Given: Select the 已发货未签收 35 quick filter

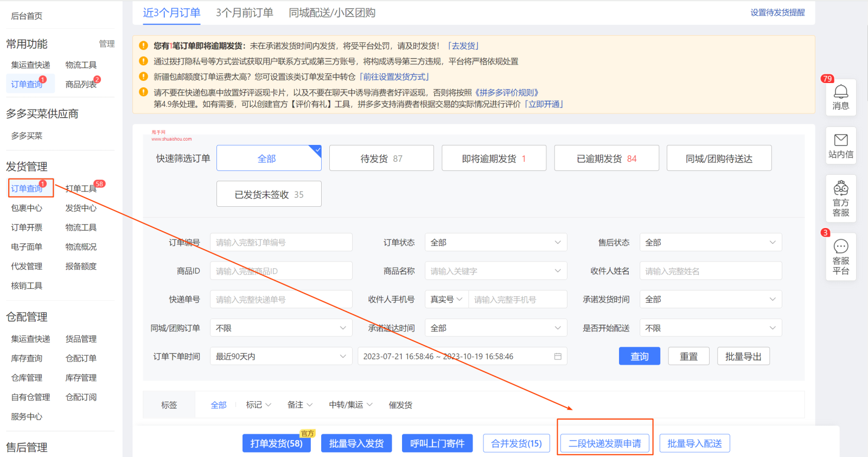Looking at the screenshot, I should coord(269,194).
